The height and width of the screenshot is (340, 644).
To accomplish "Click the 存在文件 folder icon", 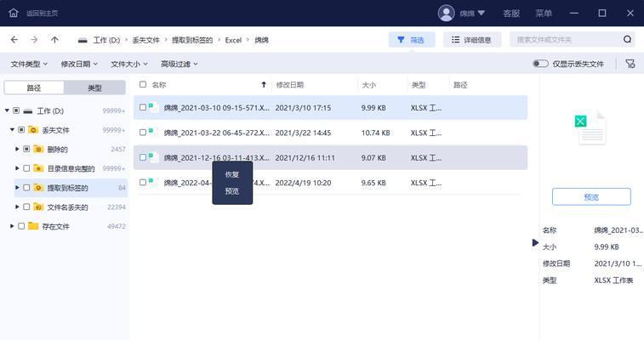I will 33,226.
